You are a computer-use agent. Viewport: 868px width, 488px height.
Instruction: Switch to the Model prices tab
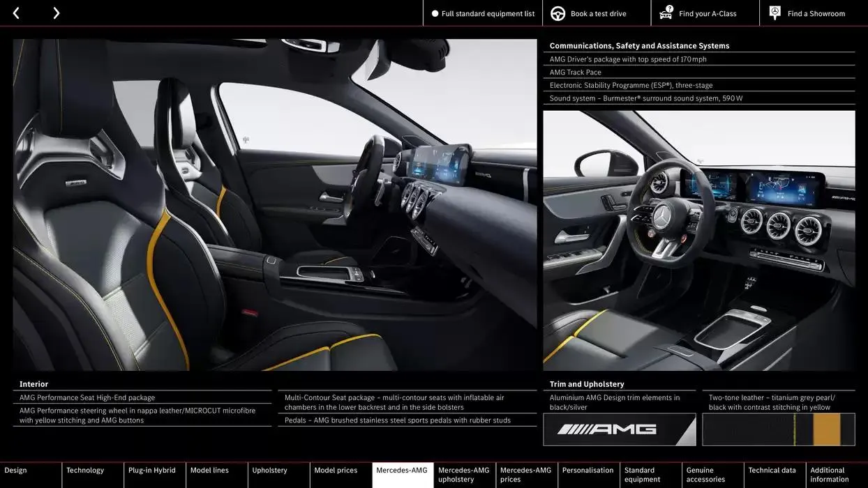pyautogui.click(x=335, y=474)
